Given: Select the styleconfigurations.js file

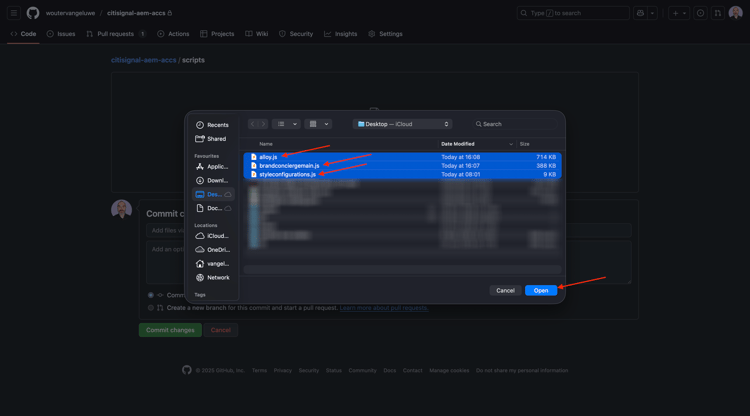Looking at the screenshot, I should [x=402, y=175].
